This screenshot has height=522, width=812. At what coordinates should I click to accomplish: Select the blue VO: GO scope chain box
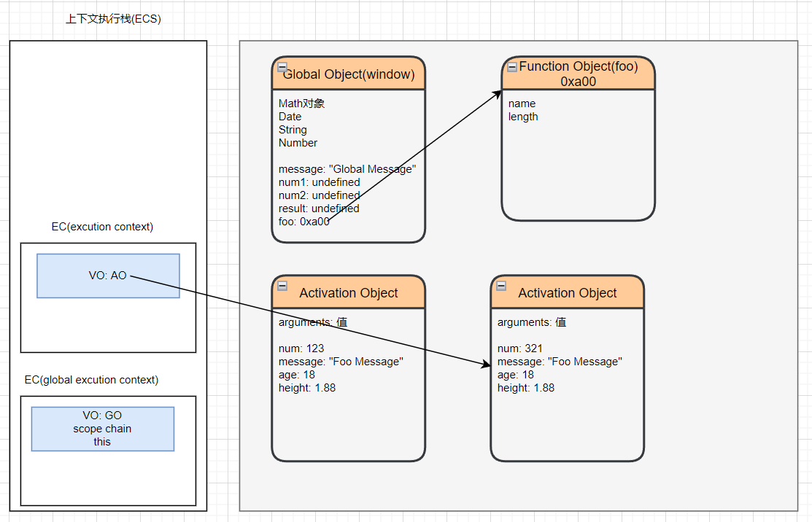[102, 429]
